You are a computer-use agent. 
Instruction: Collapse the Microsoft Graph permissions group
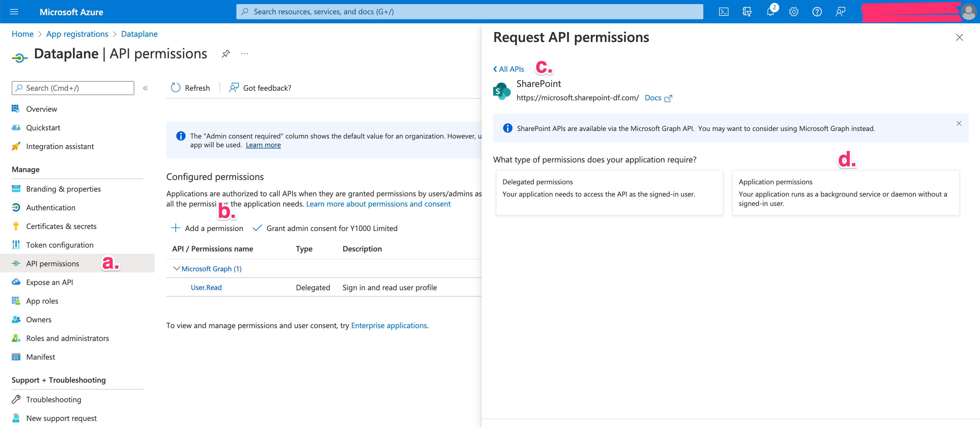tap(176, 268)
